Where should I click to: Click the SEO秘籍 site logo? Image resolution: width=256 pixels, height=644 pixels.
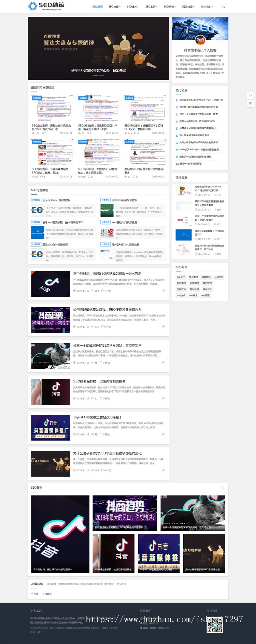[46, 6]
